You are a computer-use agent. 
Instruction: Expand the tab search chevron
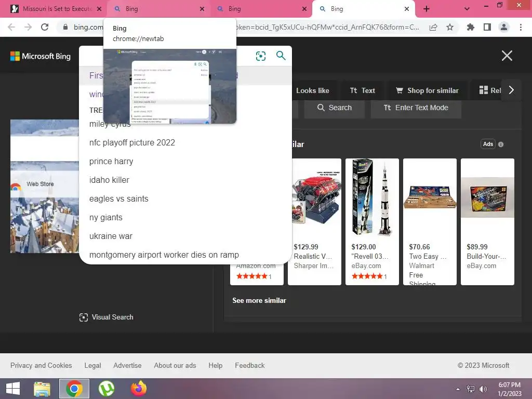tap(467, 9)
